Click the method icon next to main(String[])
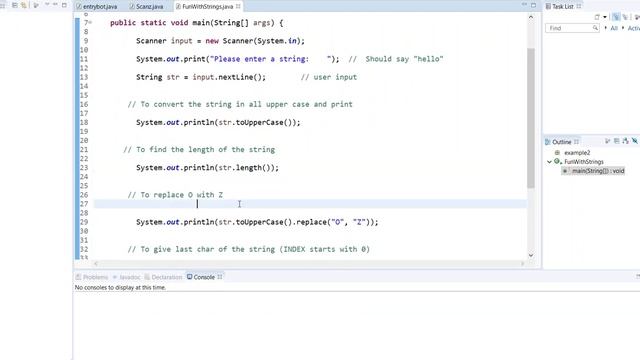The width and height of the screenshot is (640, 360). (x=565, y=171)
